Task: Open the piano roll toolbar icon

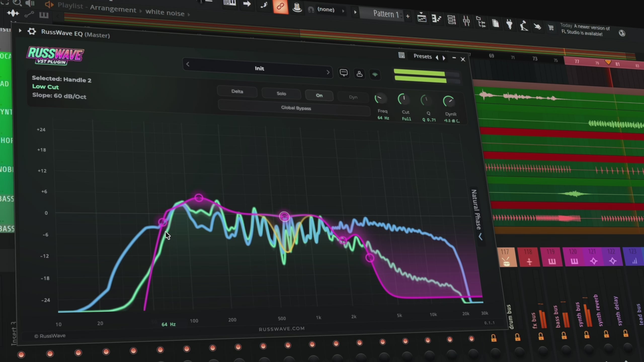Action: pos(436,19)
